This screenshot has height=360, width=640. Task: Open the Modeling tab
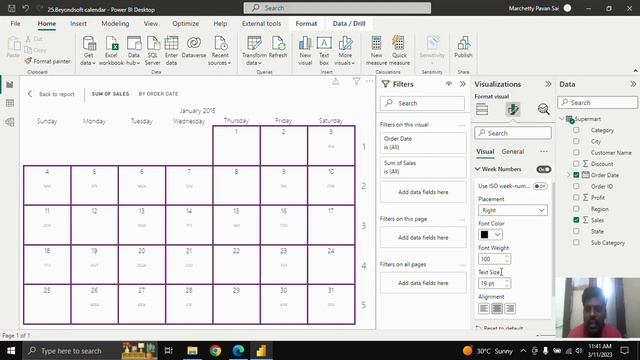click(115, 24)
